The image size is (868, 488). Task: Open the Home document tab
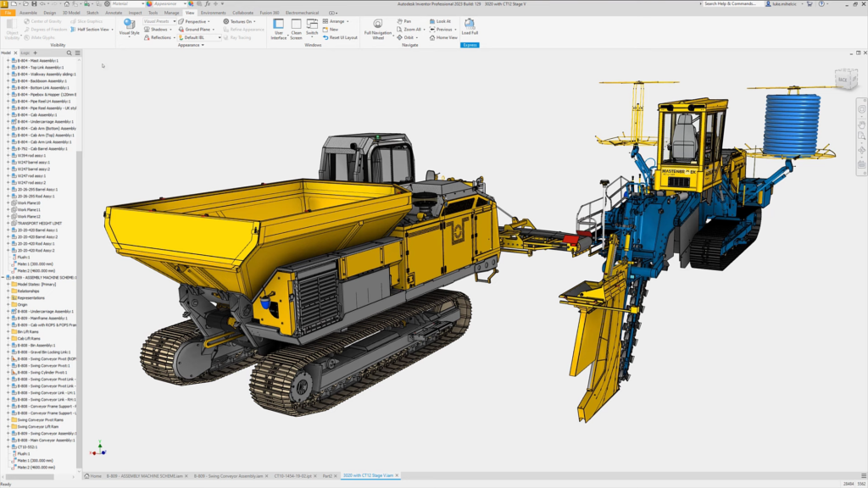(x=95, y=476)
